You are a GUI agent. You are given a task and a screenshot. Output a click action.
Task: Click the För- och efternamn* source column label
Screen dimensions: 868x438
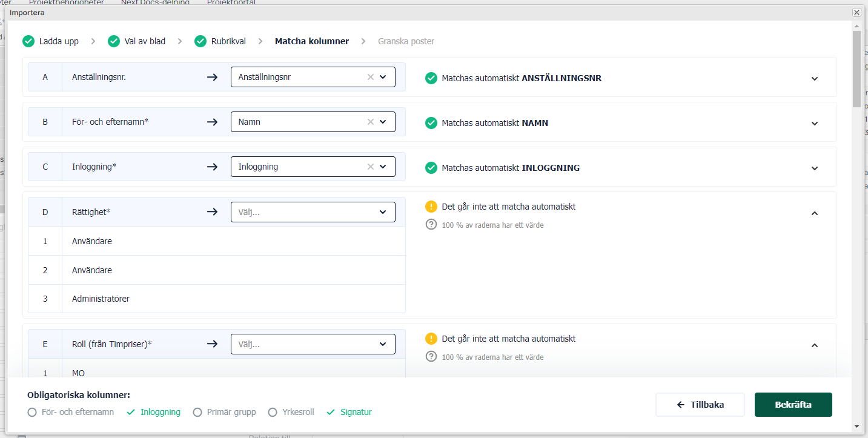pos(110,122)
